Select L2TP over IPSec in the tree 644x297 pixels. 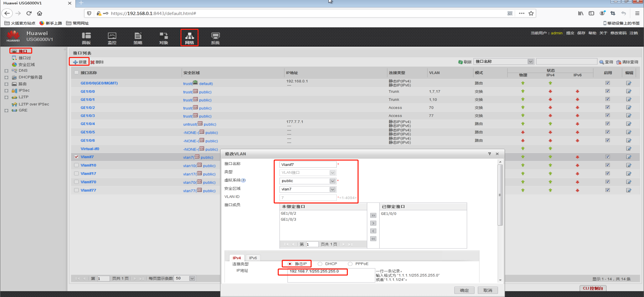[34, 104]
